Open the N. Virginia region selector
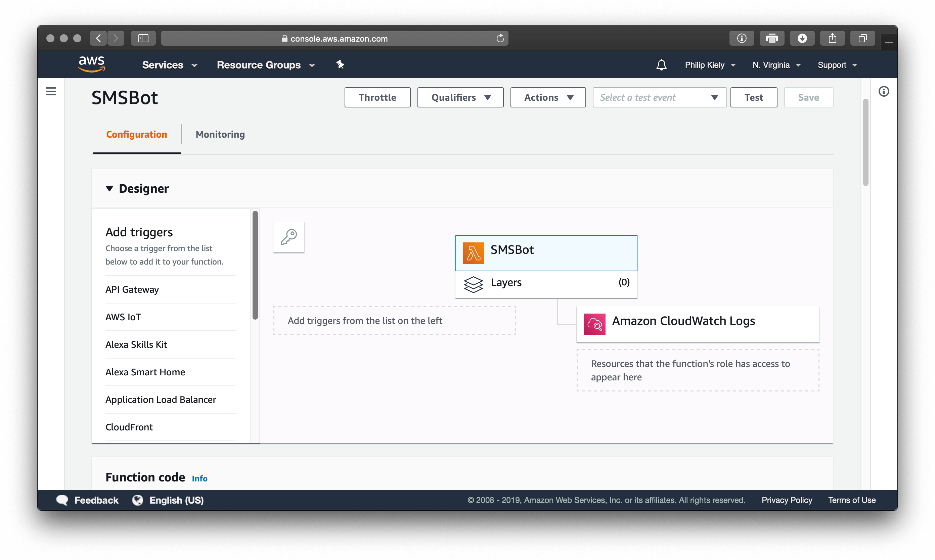Image resolution: width=935 pixels, height=560 pixels. (x=776, y=65)
